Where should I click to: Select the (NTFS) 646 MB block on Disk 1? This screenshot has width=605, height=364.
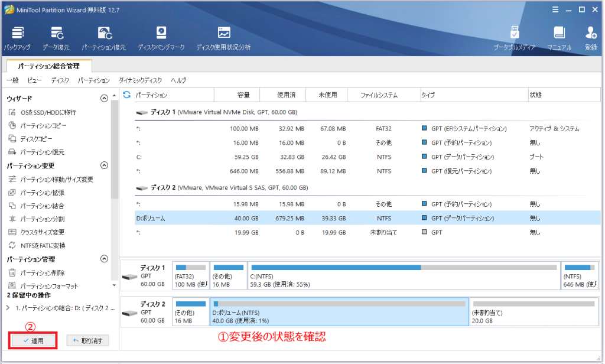(580, 275)
